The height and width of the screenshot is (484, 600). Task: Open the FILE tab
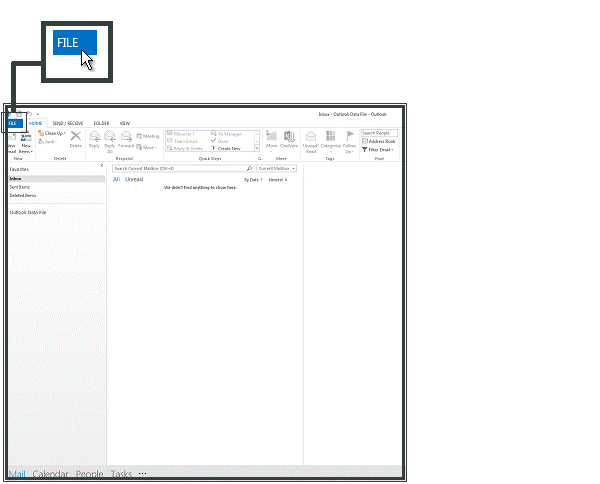[15, 123]
